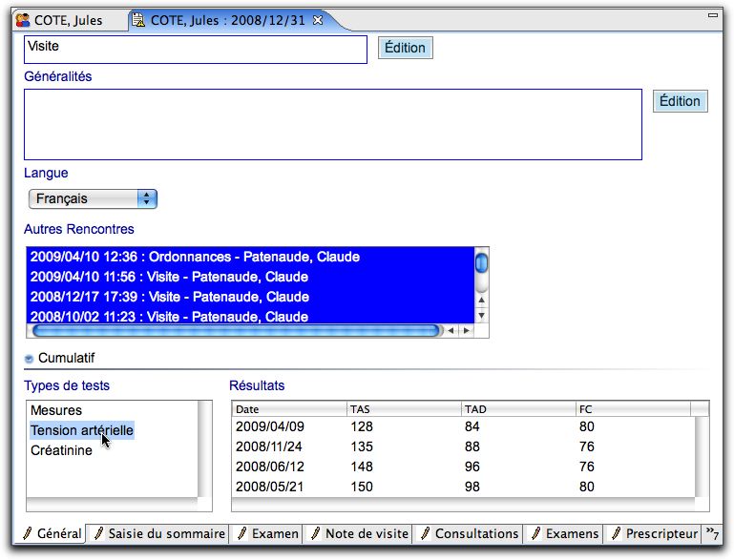Select result row dated 2008/05/21
This screenshot has height=560, width=734.
click(464, 487)
